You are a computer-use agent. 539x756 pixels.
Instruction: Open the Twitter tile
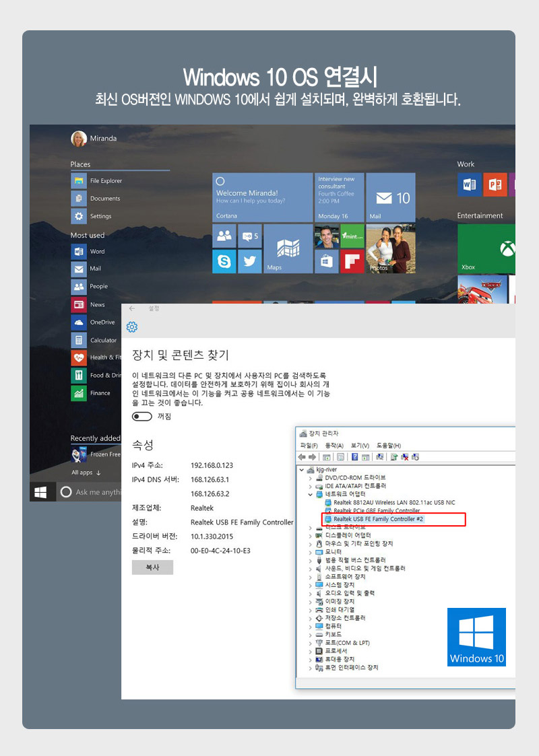(250, 261)
